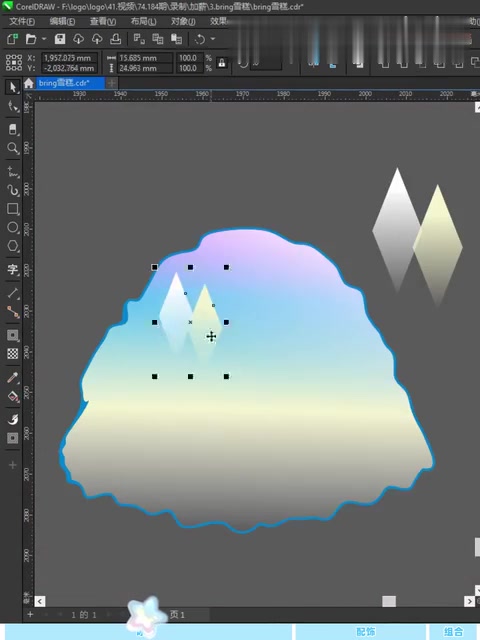Select the Zoom tool

12,148
